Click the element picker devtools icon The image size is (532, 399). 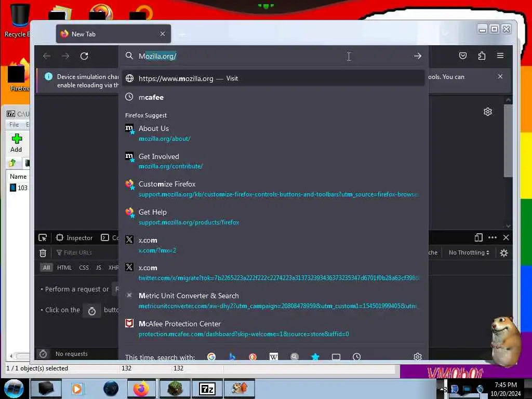pyautogui.click(x=43, y=237)
